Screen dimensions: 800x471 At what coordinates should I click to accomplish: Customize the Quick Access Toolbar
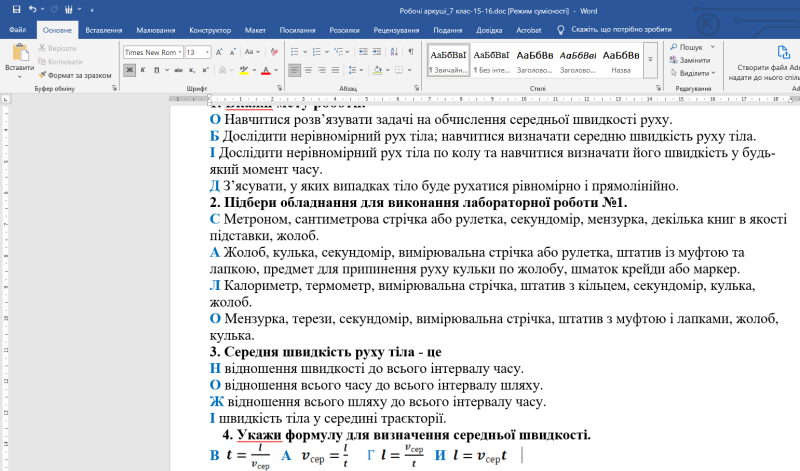tap(92, 10)
